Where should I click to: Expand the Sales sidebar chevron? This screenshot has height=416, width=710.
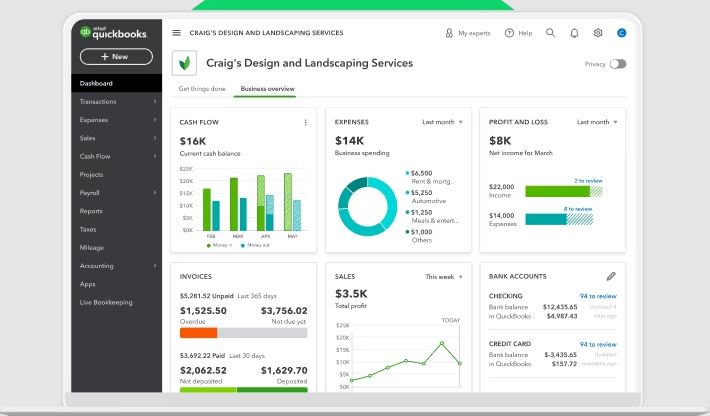(x=155, y=138)
